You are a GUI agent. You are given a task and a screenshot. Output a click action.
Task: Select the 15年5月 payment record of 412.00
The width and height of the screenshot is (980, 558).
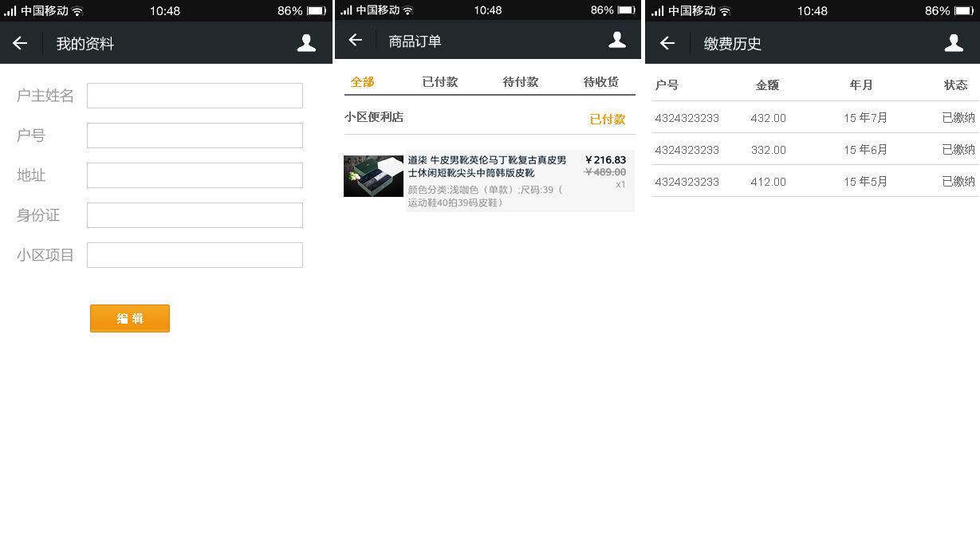pos(813,182)
